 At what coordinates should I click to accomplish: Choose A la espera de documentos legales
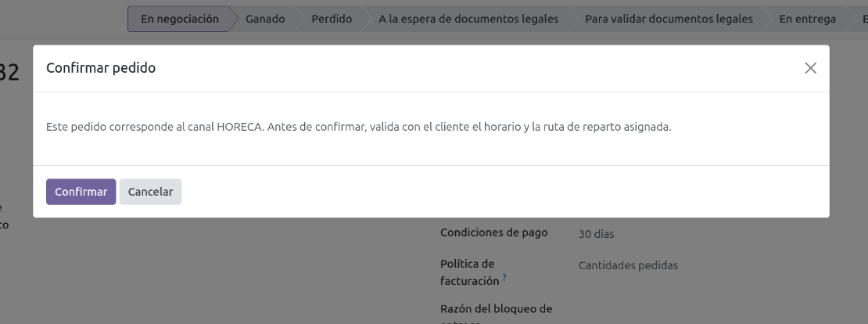pos(468,19)
